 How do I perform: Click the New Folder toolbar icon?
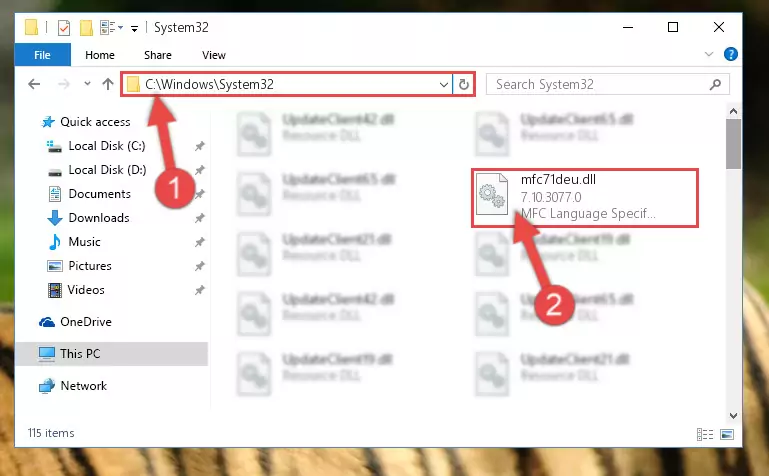click(86, 28)
